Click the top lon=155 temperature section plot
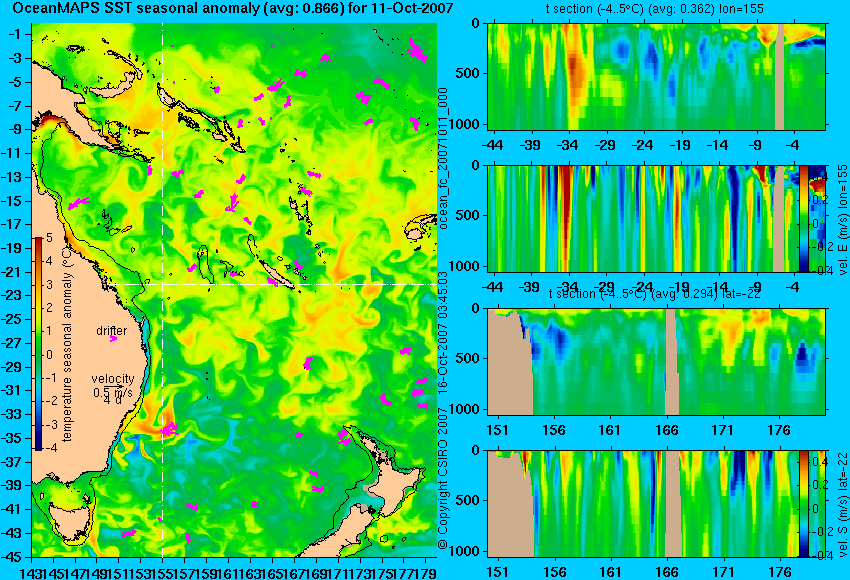Viewport: 850px width, 580px height. (x=656, y=76)
